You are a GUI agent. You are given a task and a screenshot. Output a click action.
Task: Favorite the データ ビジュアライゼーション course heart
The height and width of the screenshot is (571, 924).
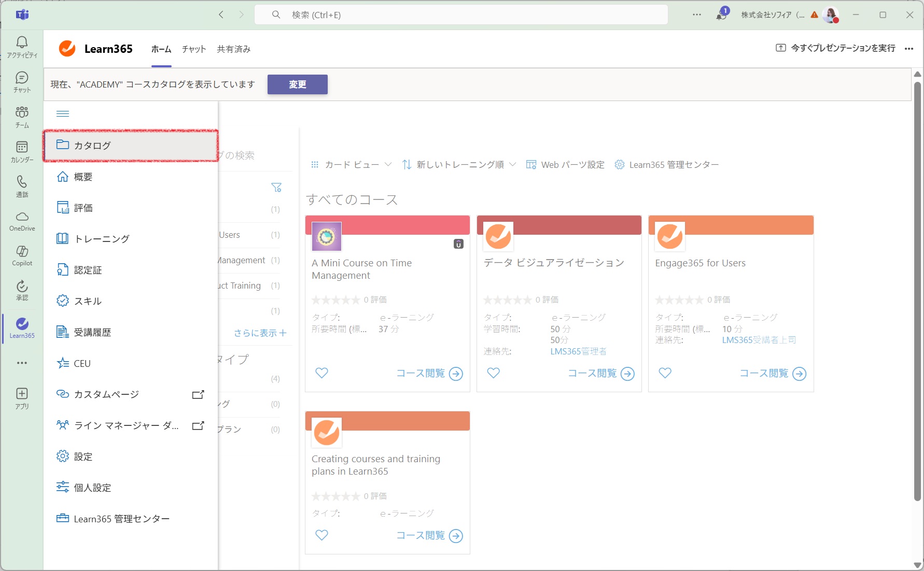(493, 373)
